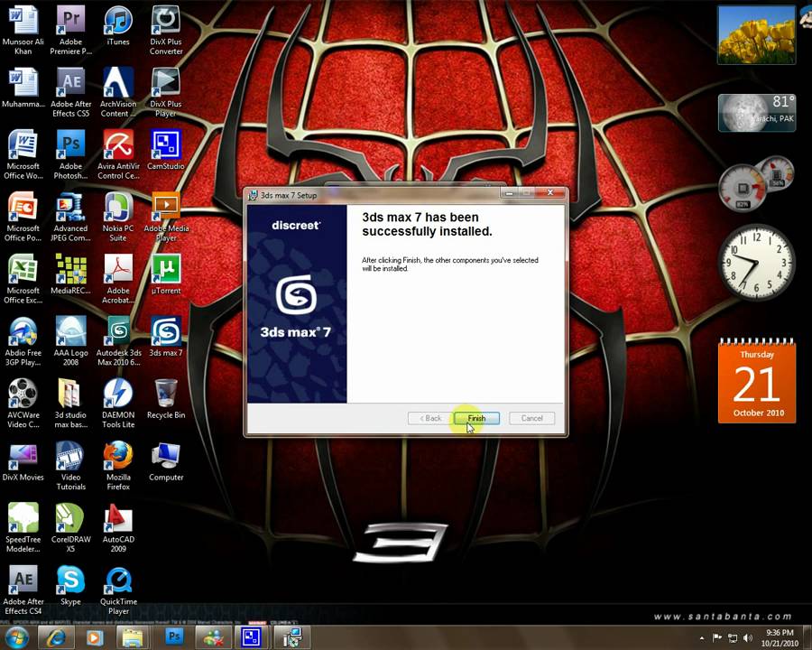
Task: Select the DivX Movies desktop icon
Action: (x=23, y=461)
